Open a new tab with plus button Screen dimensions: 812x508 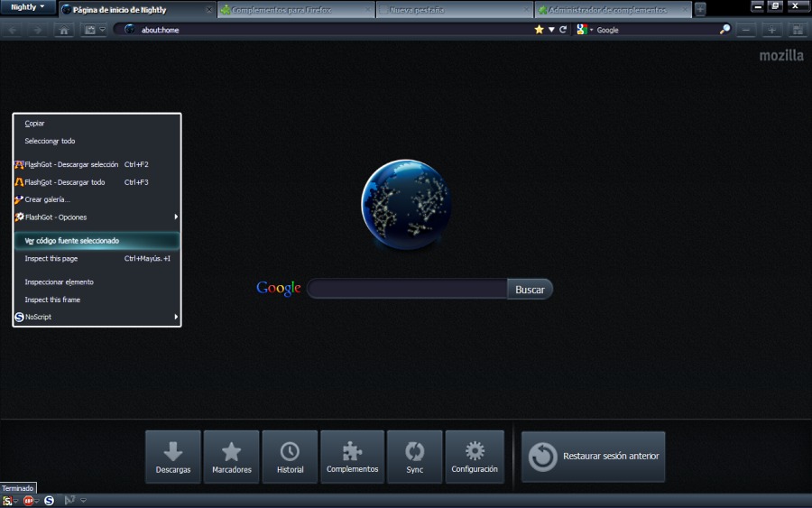tap(700, 9)
